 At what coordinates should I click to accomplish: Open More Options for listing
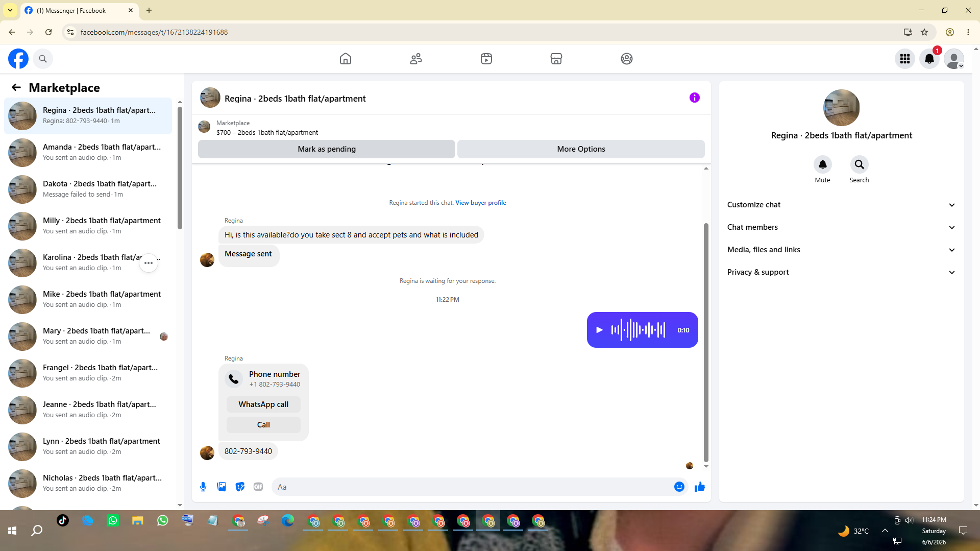[581, 149]
